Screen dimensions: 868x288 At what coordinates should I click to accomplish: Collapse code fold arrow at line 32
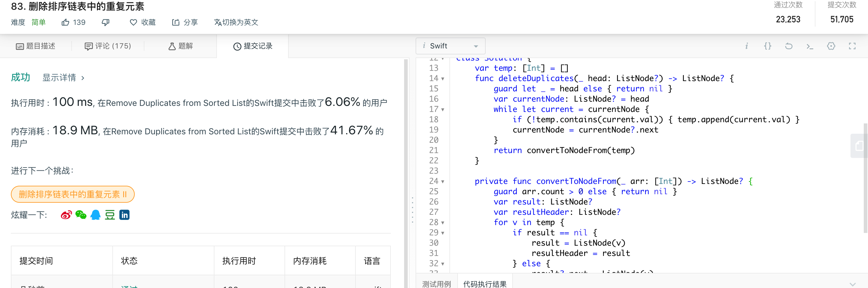[443, 264]
